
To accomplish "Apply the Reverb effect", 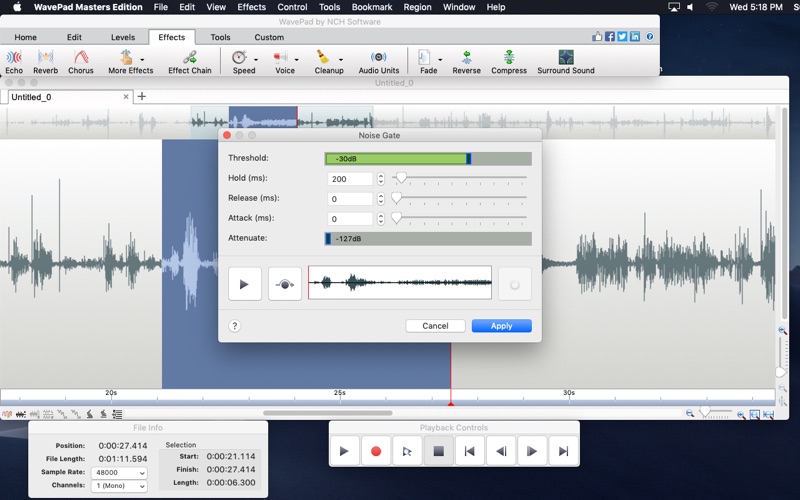I will pyautogui.click(x=45, y=58).
